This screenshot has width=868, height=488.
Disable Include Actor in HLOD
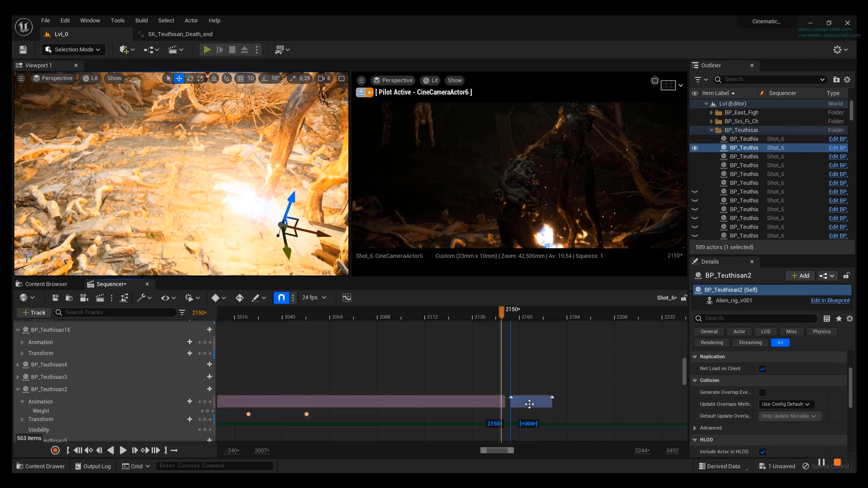pos(763,451)
